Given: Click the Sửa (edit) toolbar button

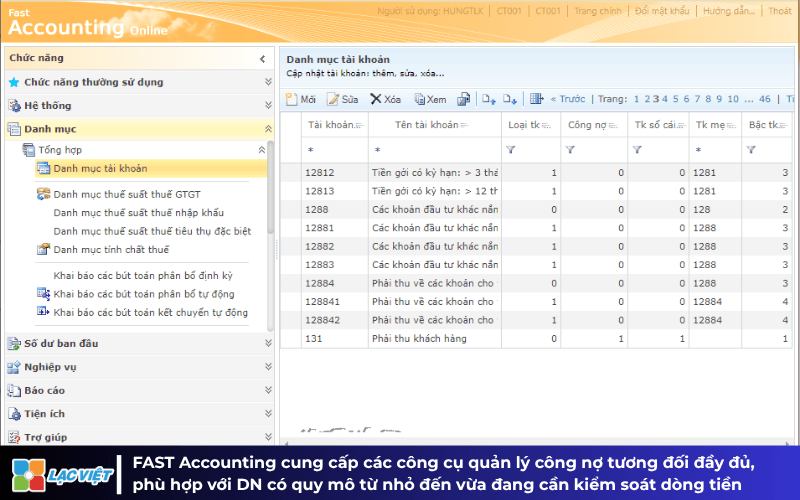Looking at the screenshot, I should [342, 99].
